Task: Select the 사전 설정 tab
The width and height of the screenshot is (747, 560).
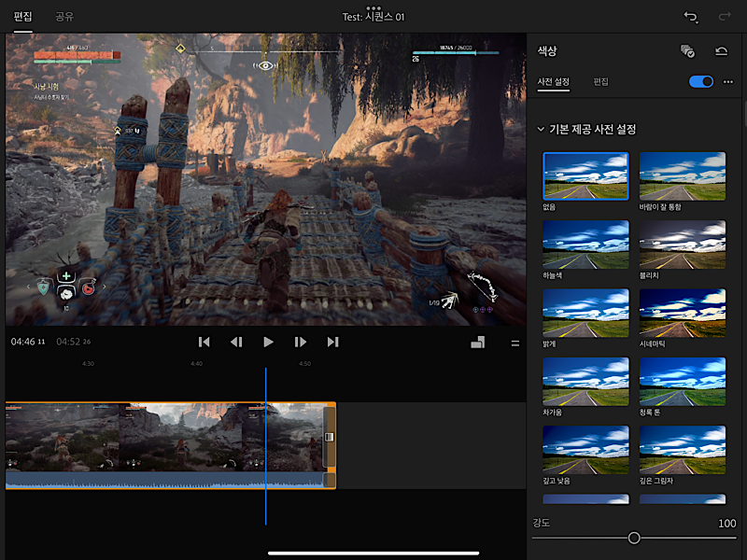Action: click(553, 82)
